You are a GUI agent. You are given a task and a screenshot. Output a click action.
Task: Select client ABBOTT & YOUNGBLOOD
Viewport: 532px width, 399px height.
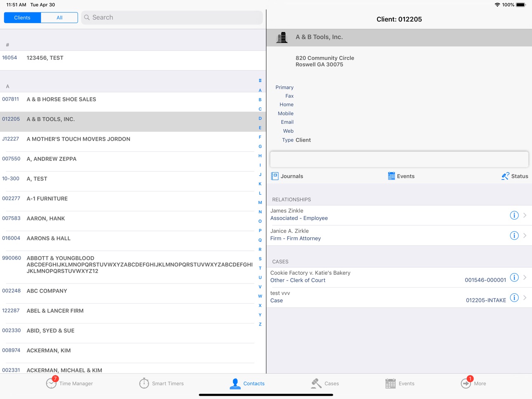(133, 267)
